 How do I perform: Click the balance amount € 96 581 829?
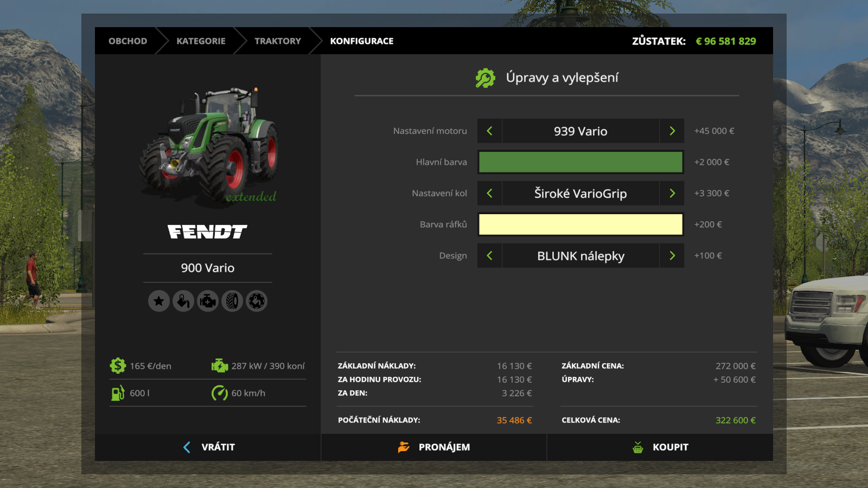coord(726,41)
